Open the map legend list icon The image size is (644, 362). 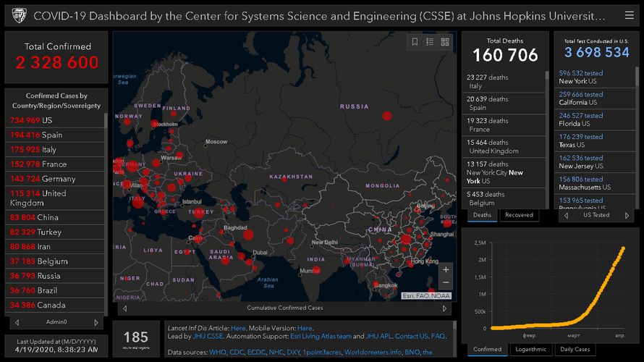pos(430,42)
